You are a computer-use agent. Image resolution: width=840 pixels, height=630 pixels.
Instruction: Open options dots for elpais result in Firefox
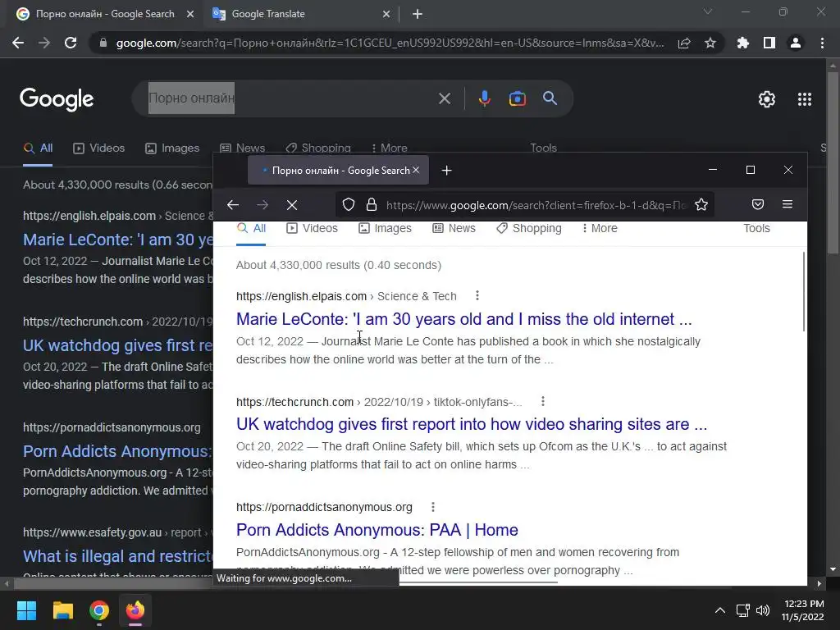(477, 295)
